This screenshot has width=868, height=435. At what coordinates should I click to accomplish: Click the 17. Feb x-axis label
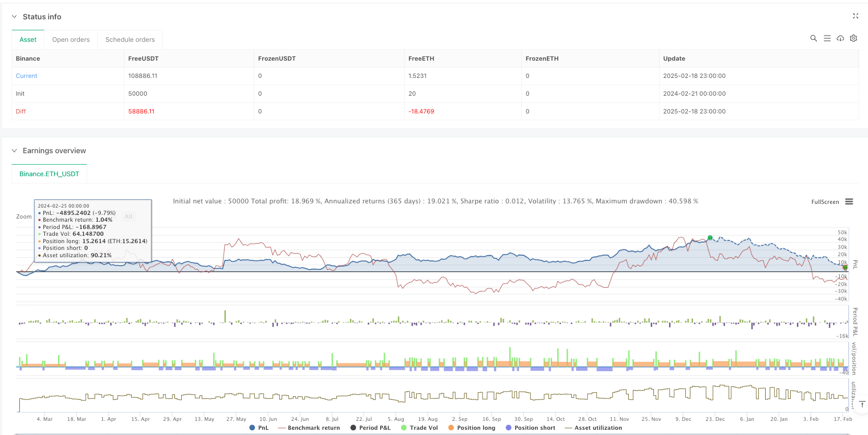coord(842,419)
